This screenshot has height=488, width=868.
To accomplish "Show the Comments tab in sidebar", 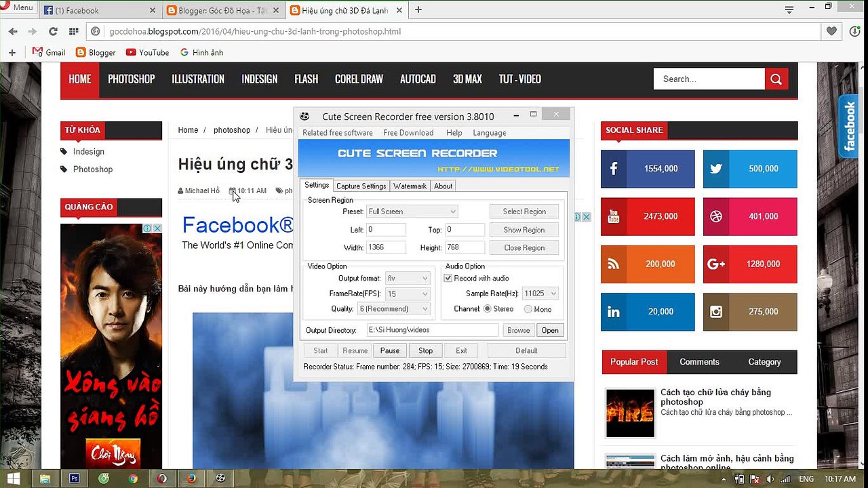I will coord(699,362).
